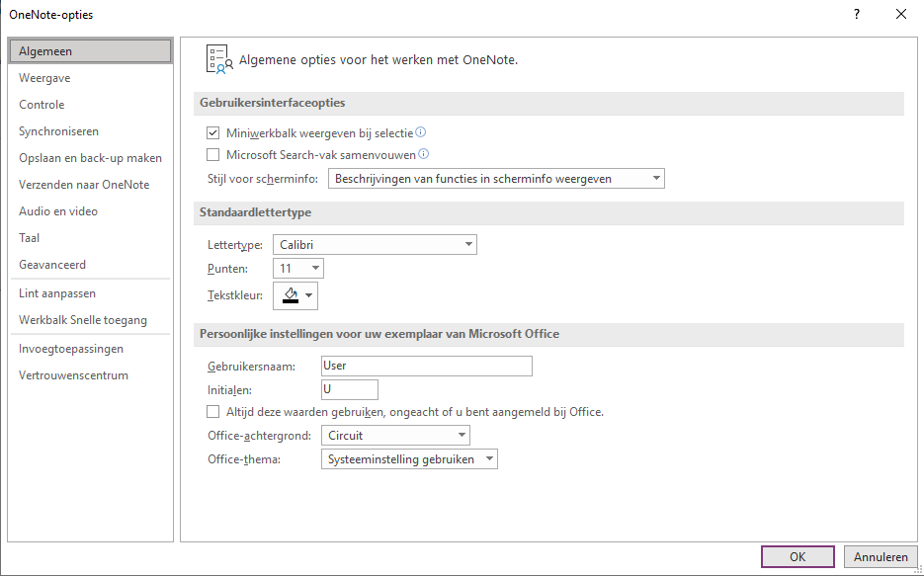Select Werkbalk Snelle toegang category
Image resolution: width=924 pixels, height=576 pixels.
click(90, 320)
